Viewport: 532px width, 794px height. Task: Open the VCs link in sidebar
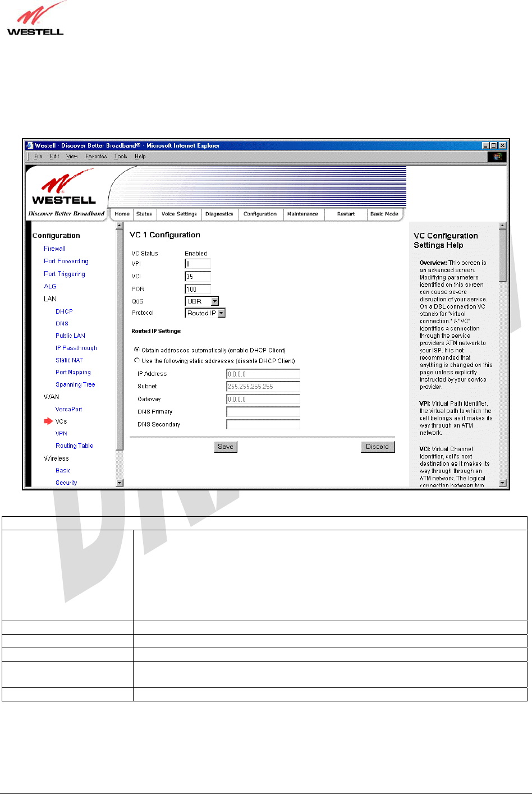[x=61, y=421]
